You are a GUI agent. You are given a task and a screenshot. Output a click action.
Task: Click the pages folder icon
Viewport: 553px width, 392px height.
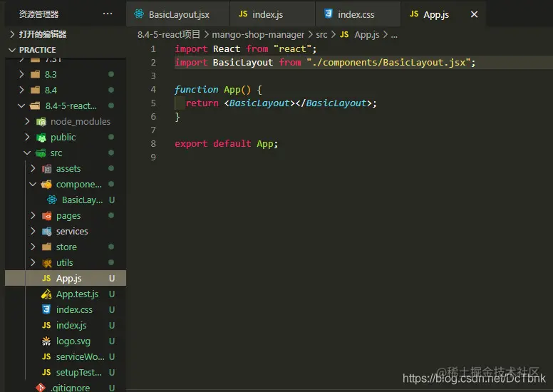click(x=47, y=215)
